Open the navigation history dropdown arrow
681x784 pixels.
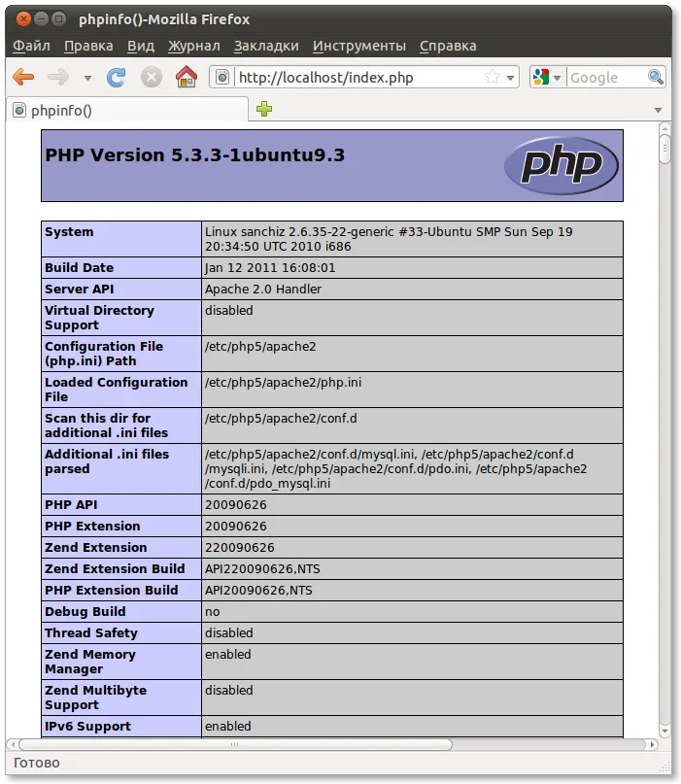(x=88, y=78)
